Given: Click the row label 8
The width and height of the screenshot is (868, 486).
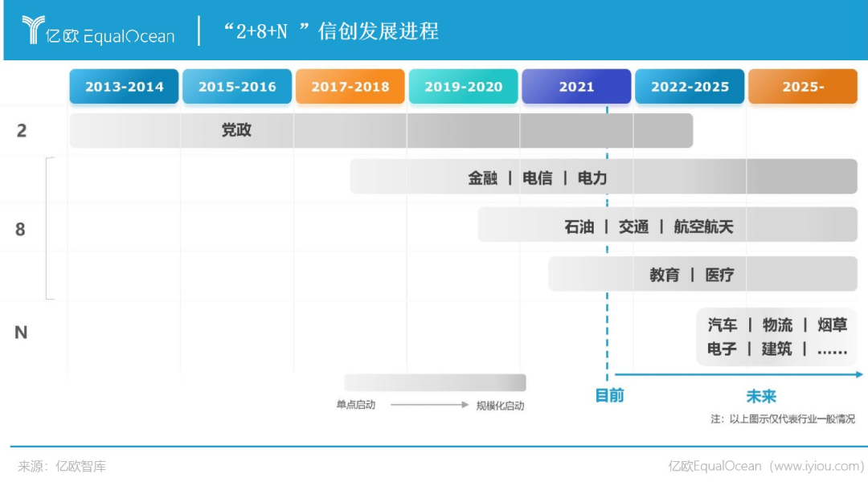Looking at the screenshot, I should coord(20,229).
